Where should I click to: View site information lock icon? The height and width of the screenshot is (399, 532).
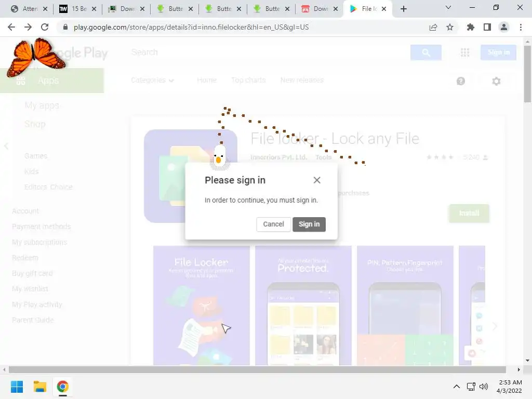click(65, 27)
